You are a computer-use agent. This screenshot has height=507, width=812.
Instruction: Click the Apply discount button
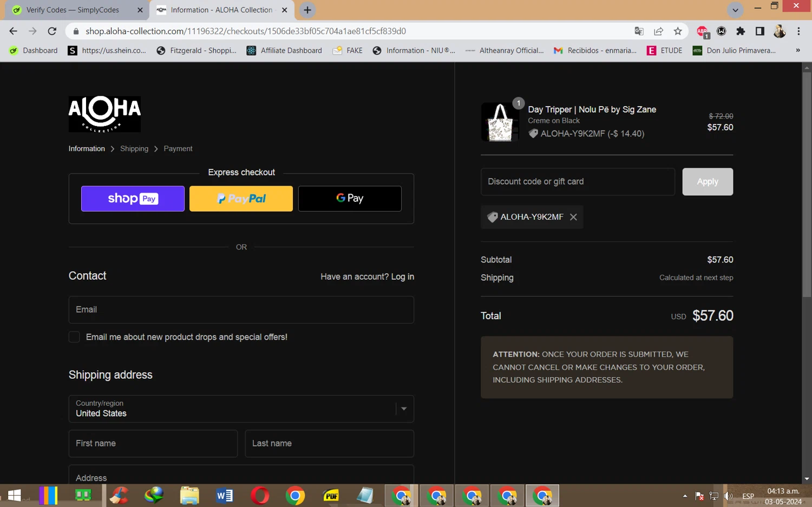pyautogui.click(x=708, y=182)
